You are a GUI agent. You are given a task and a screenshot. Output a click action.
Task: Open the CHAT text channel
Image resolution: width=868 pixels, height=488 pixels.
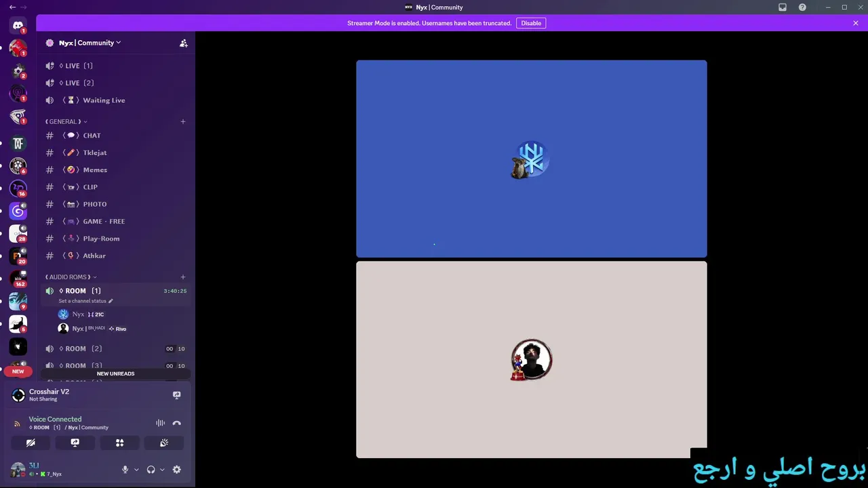[x=115, y=136]
